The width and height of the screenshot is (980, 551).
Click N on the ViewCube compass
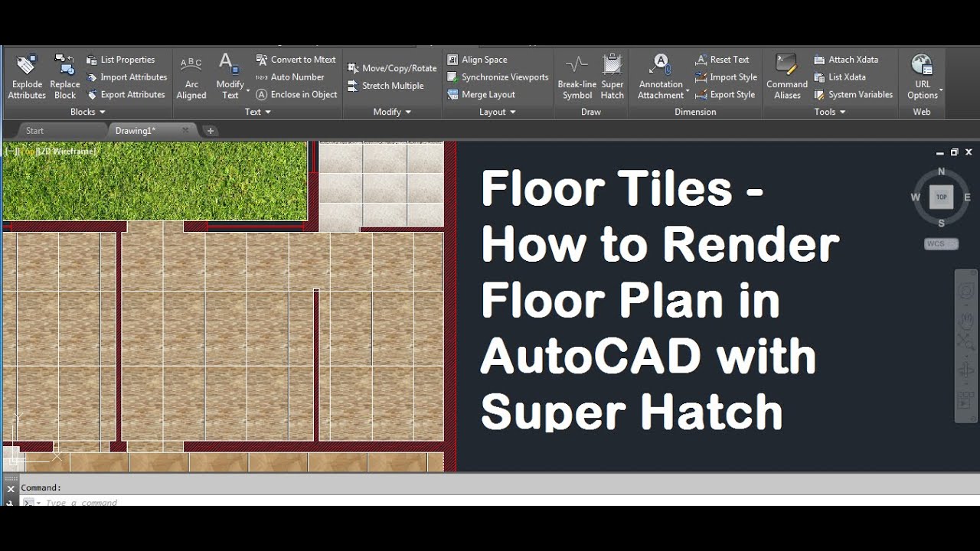click(x=942, y=171)
